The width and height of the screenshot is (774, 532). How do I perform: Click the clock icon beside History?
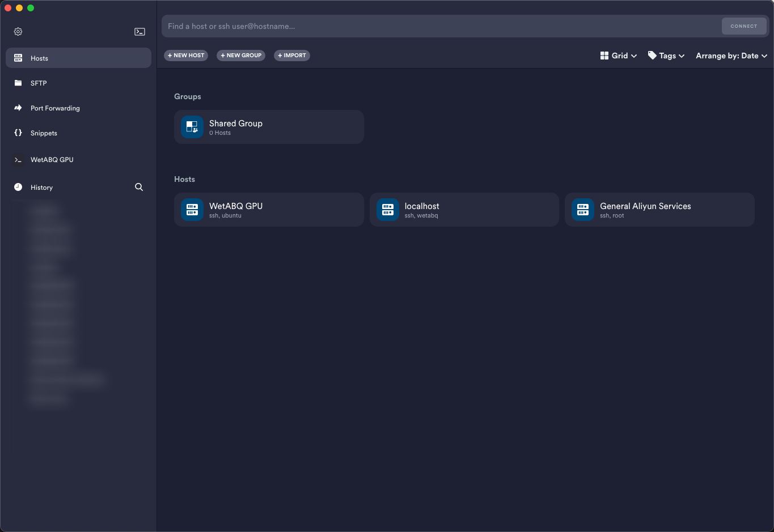click(x=18, y=187)
